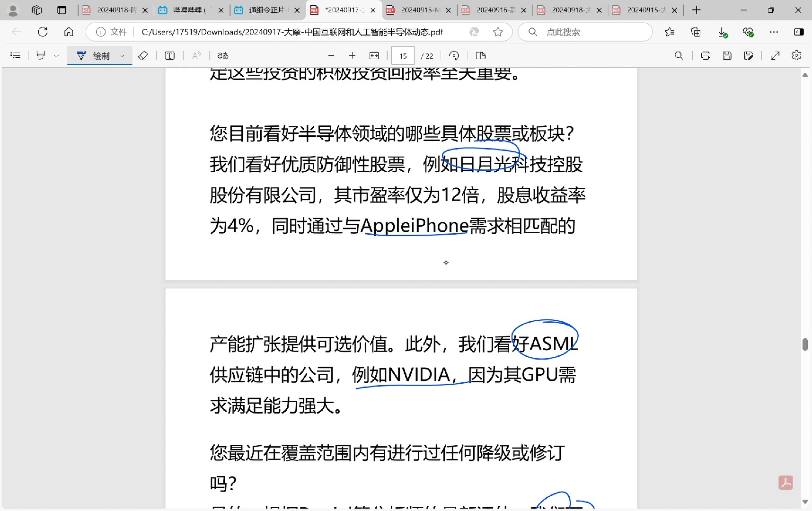Open browser performance (heart) icon
Image resolution: width=812 pixels, height=511 pixels.
748,32
